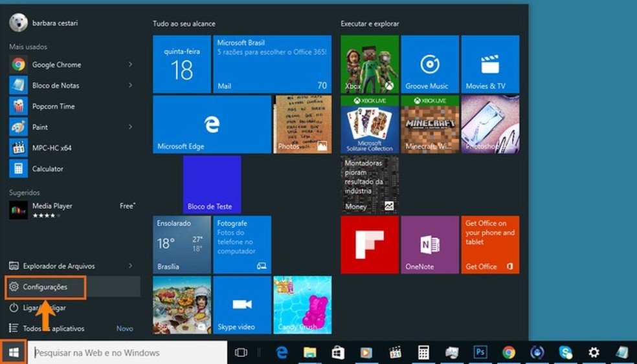Open Chrome from the taskbar
This screenshot has height=364, width=637.
pyautogui.click(x=508, y=352)
